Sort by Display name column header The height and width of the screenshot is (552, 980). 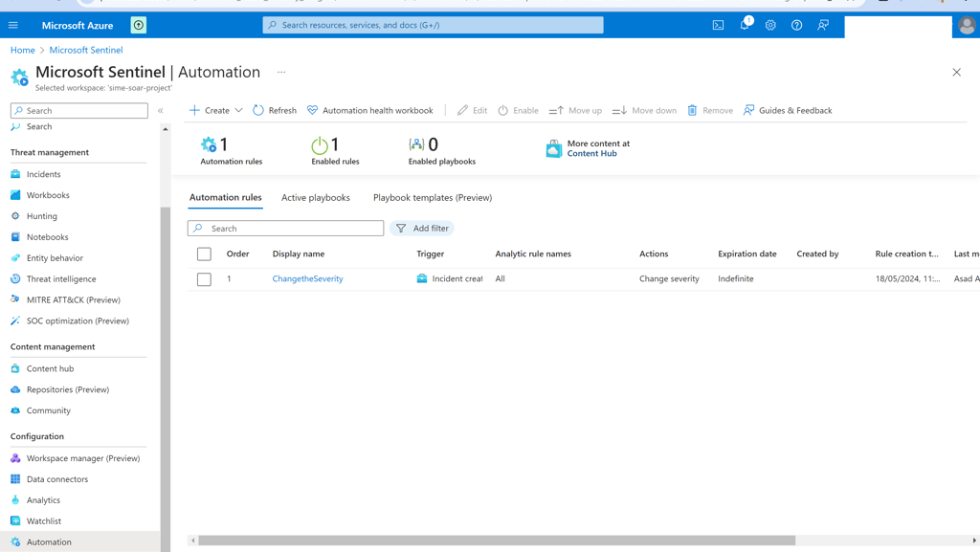[x=299, y=254]
